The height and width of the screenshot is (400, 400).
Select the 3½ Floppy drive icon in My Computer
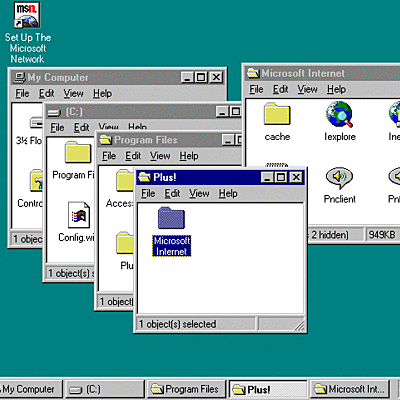[36, 123]
